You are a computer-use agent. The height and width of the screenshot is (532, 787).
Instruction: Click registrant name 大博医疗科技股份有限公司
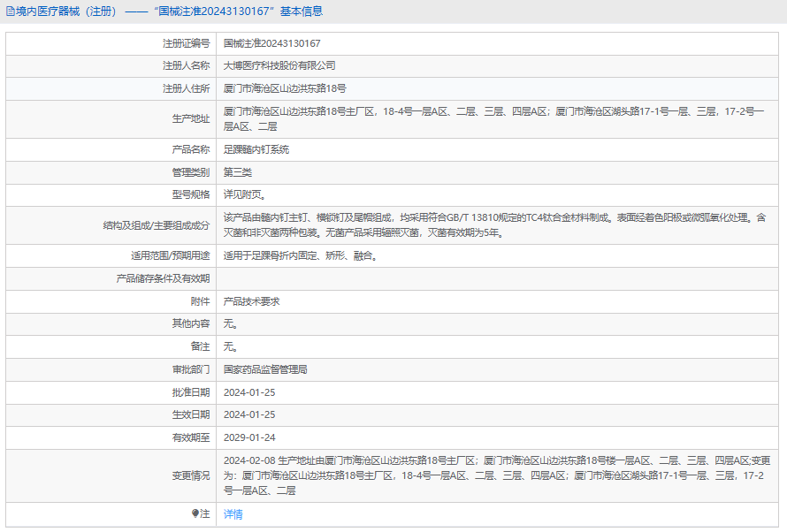pyautogui.click(x=279, y=65)
